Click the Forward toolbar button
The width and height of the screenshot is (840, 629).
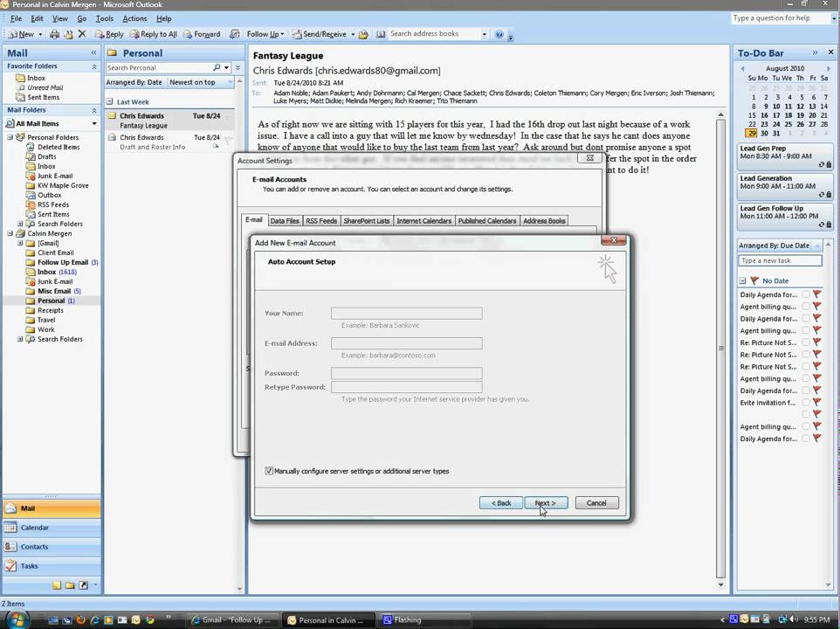tap(202, 34)
